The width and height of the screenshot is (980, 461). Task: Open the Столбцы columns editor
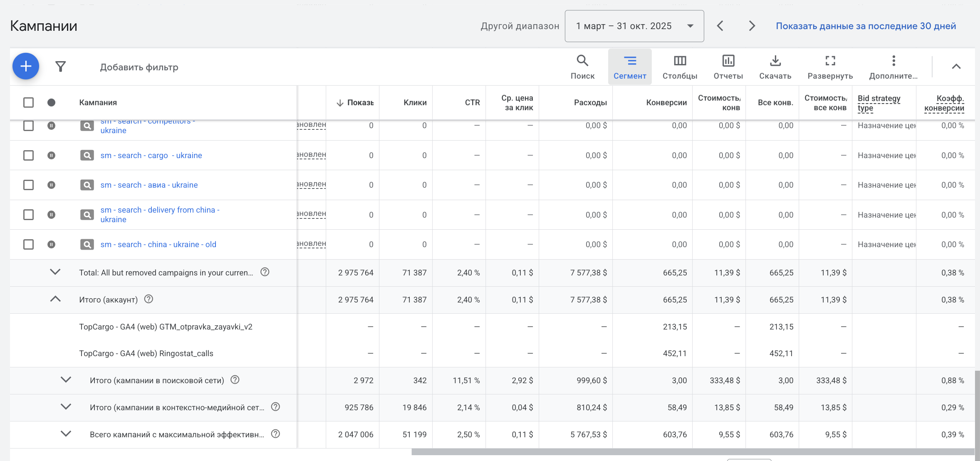coord(680,67)
